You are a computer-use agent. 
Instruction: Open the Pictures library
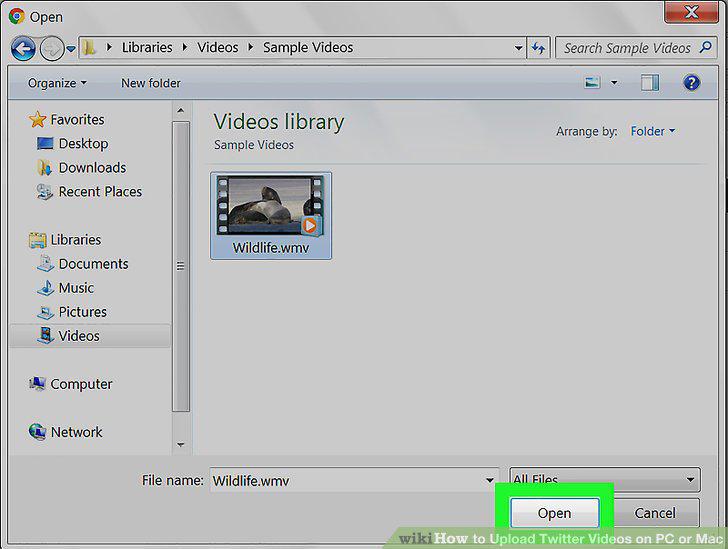83,312
